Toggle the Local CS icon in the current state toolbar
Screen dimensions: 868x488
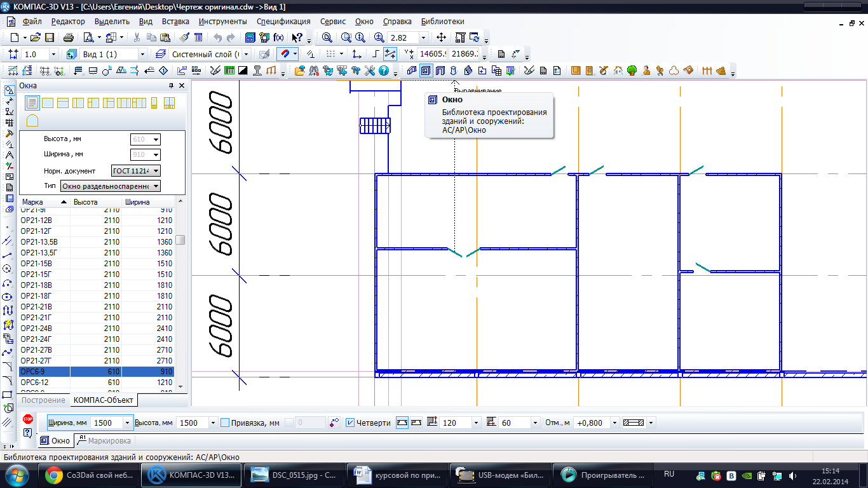coord(358,54)
